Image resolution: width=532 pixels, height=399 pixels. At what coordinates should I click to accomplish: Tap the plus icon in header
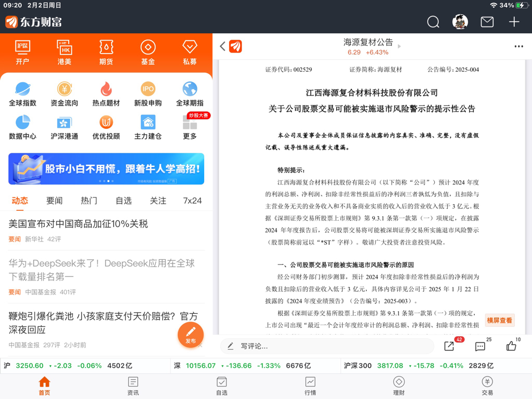coord(514,22)
